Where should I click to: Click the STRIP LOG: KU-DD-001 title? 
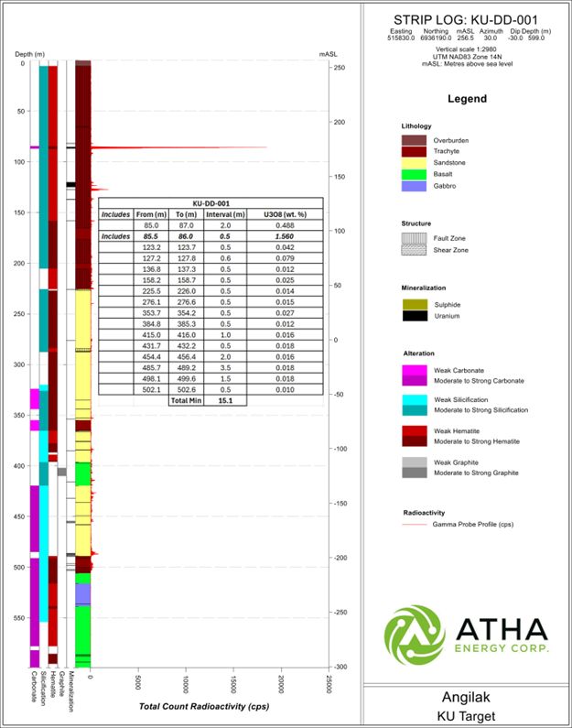(465, 19)
